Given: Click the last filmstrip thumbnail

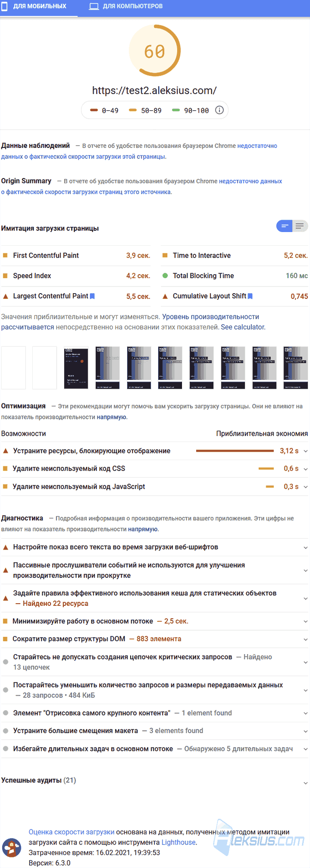Looking at the screenshot, I should coord(295,368).
